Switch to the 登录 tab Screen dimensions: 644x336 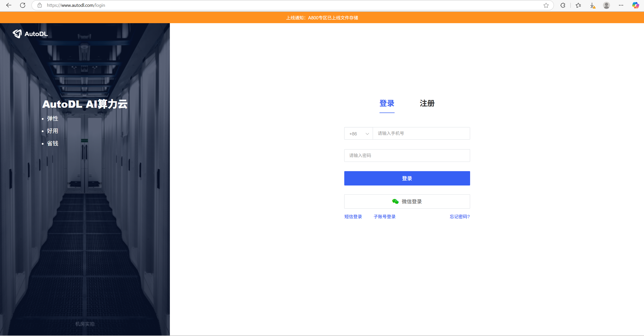[x=387, y=103]
